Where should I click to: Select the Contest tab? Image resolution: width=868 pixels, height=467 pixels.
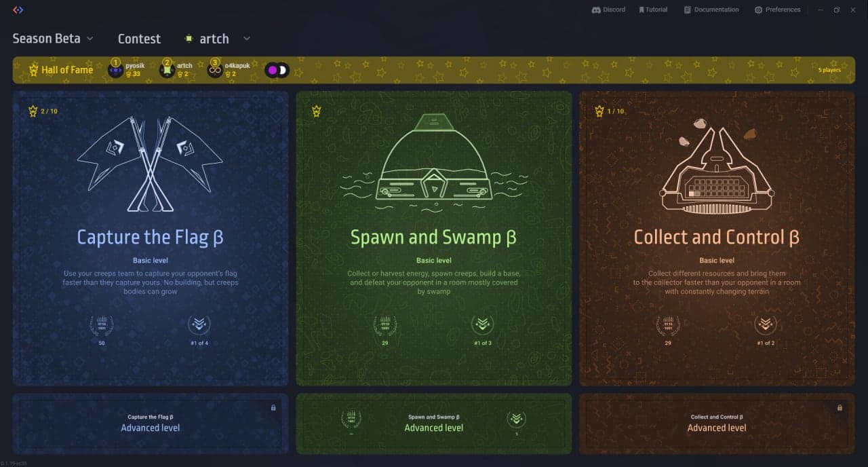(x=139, y=39)
